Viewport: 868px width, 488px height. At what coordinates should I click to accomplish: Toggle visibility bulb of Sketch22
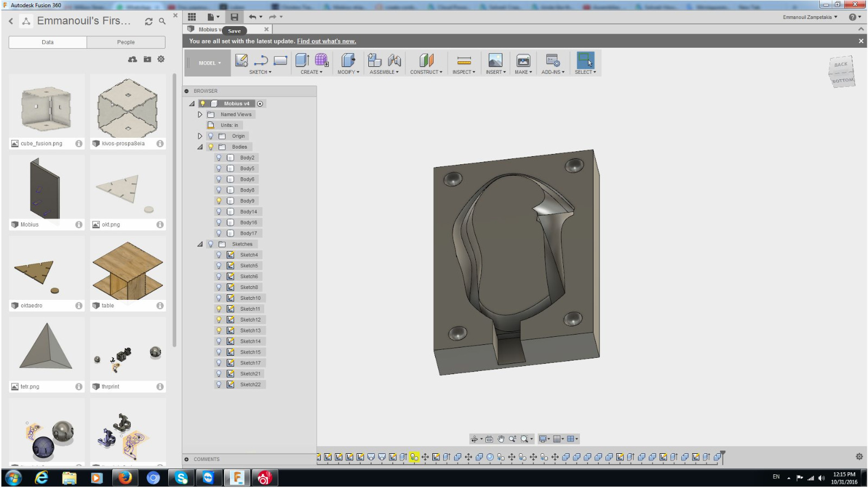pos(219,385)
